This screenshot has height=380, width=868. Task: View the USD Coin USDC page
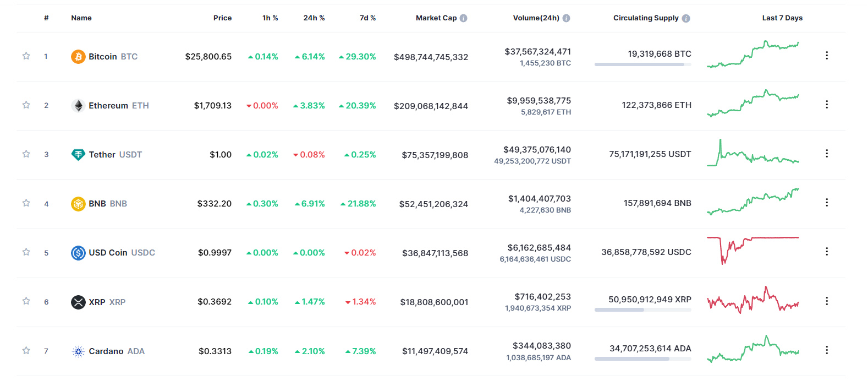click(122, 253)
